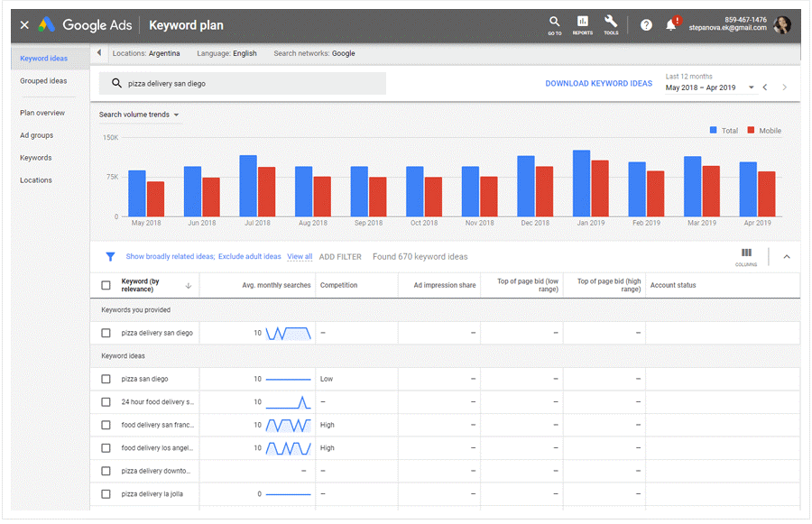
Task: Open the Go To search icon
Action: click(554, 23)
